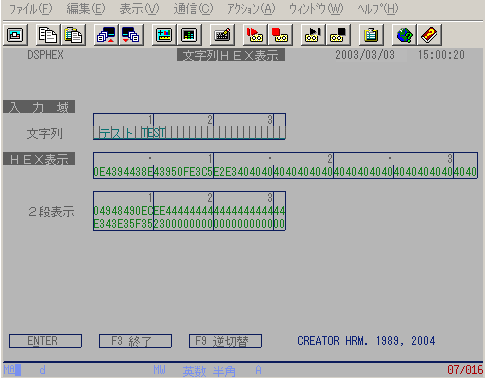The height and width of the screenshot is (378, 485).
Task: Play macro icon in toolbar
Action: (x=313, y=35)
